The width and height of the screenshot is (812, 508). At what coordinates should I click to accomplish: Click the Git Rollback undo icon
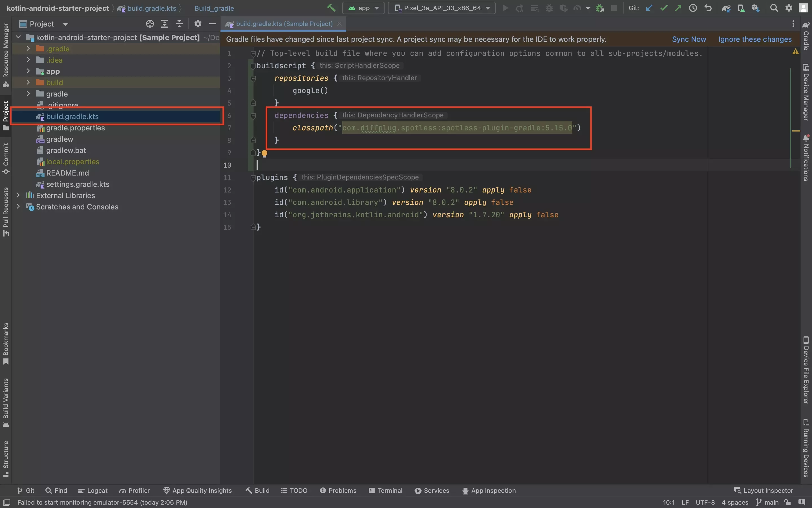[x=708, y=8]
